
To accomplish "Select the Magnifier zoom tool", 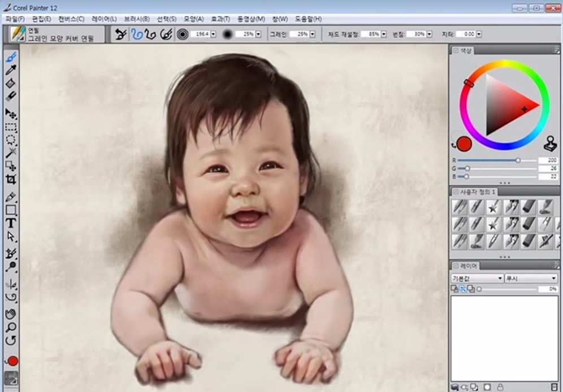I will click(10, 327).
